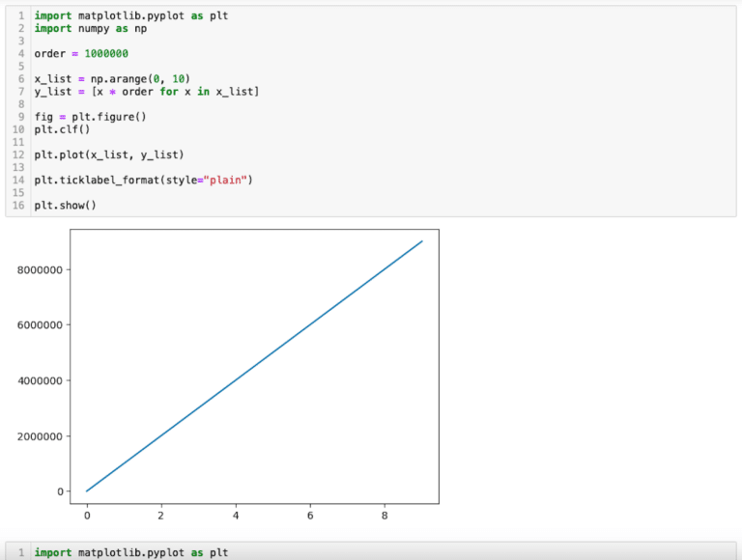Click the y_list list comprehension line
742x560 pixels.
pyautogui.click(x=146, y=92)
